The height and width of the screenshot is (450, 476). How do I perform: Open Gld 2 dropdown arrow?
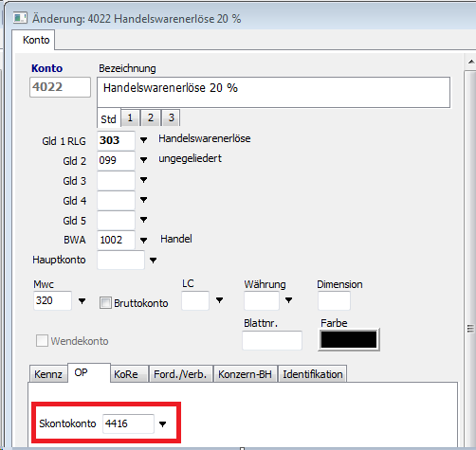tap(143, 160)
